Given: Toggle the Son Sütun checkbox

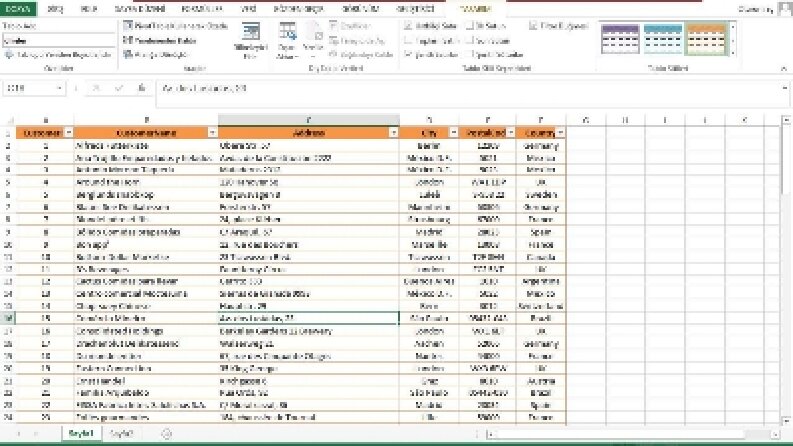Looking at the screenshot, I should pos(469,40).
